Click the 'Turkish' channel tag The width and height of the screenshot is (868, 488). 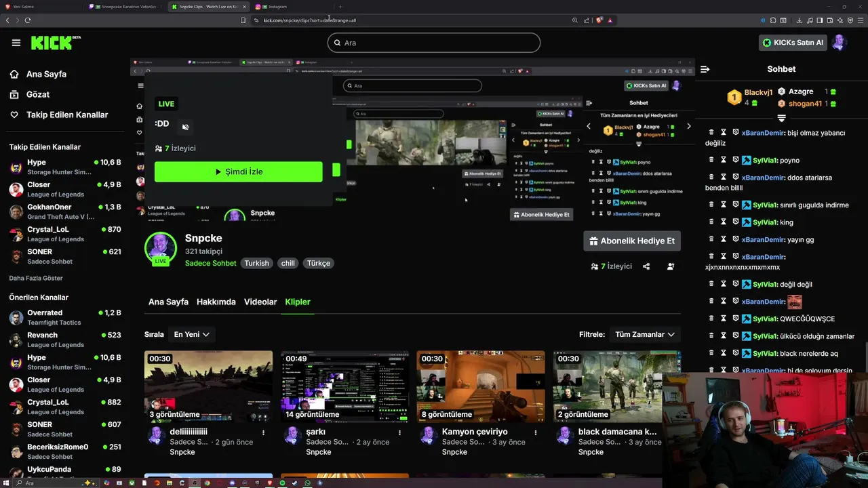tap(257, 263)
